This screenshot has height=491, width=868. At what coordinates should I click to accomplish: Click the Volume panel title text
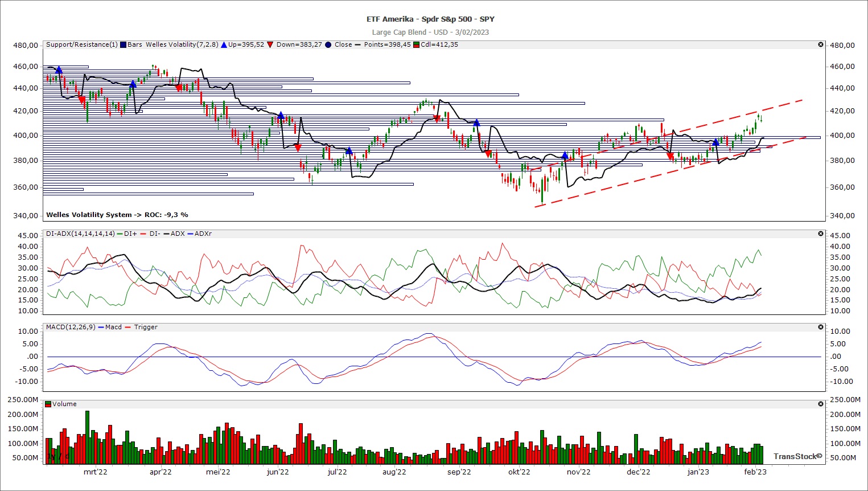click(x=64, y=404)
